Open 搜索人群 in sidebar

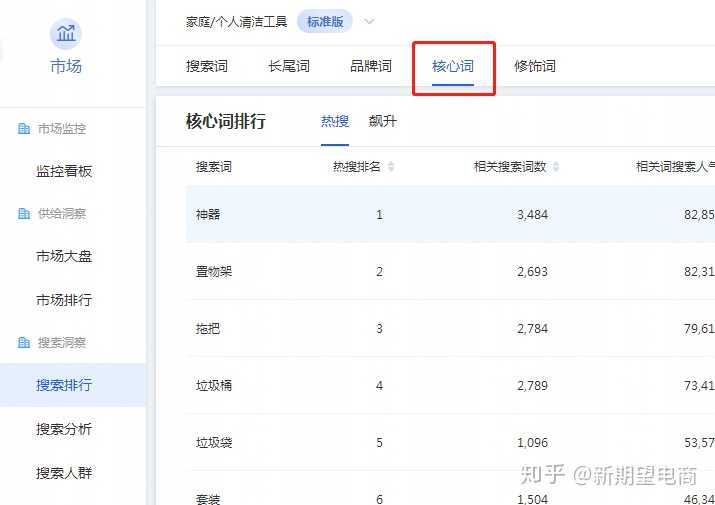tap(64, 473)
